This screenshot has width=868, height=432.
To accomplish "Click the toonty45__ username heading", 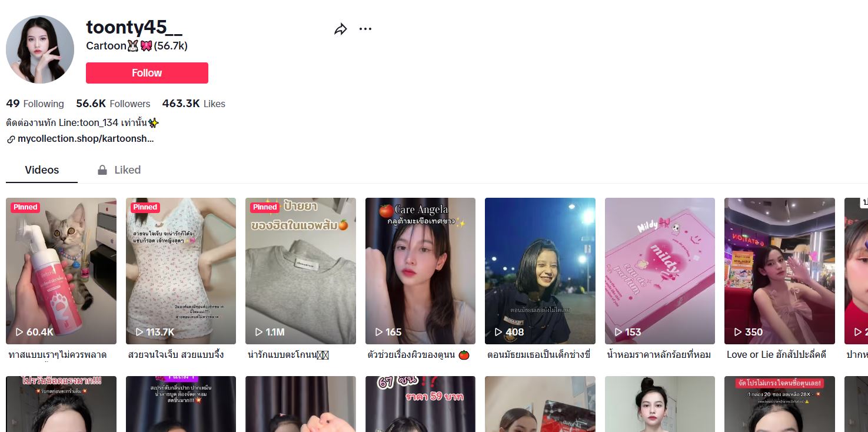I will coord(134,27).
